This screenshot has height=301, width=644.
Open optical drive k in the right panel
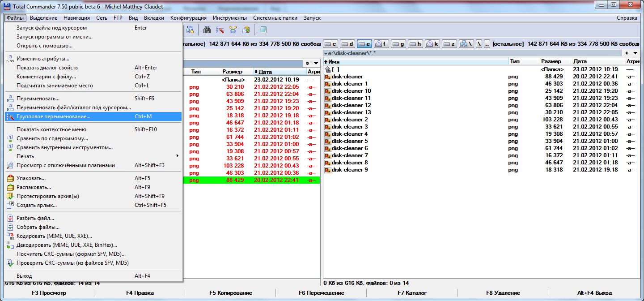pos(432,44)
